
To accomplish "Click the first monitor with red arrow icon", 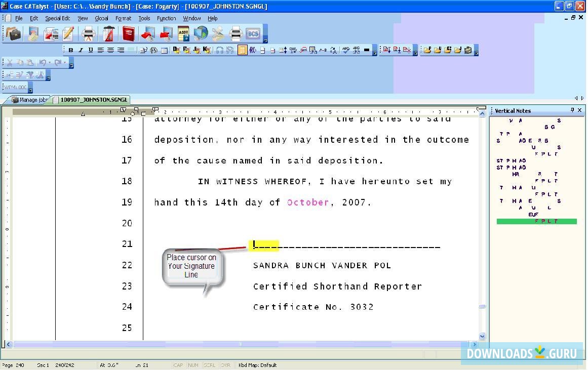I will click(x=147, y=34).
